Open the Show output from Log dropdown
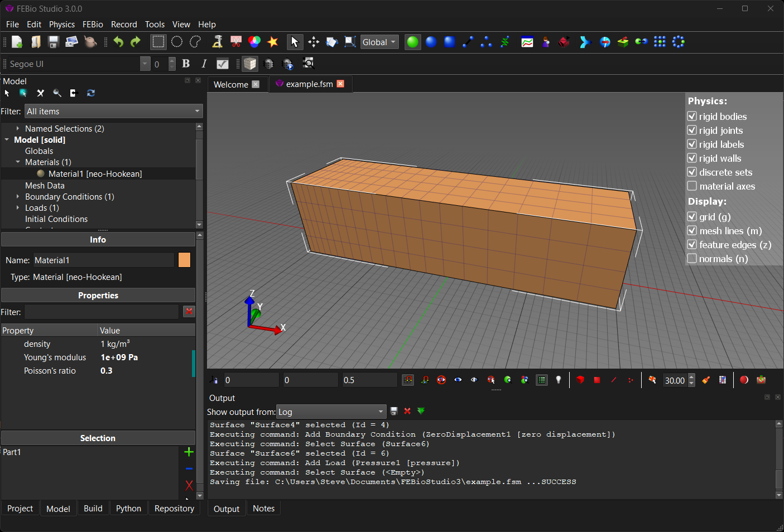 click(x=331, y=412)
